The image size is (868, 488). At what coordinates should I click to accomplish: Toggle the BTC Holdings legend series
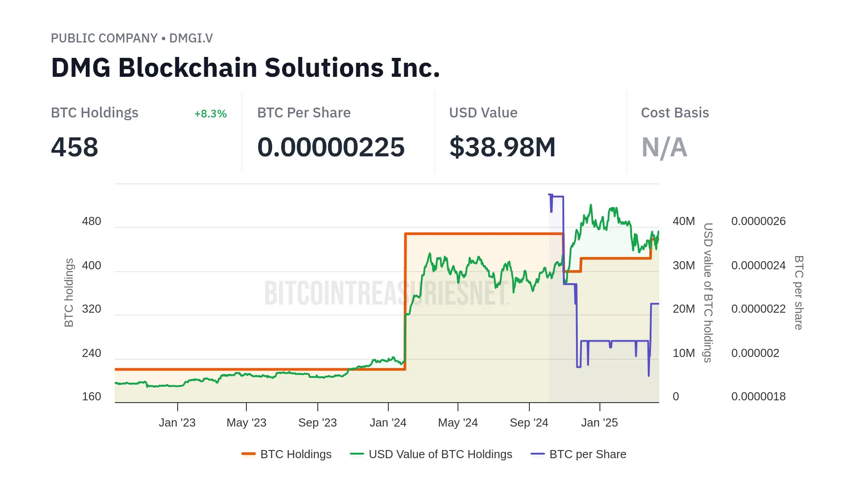click(x=296, y=454)
